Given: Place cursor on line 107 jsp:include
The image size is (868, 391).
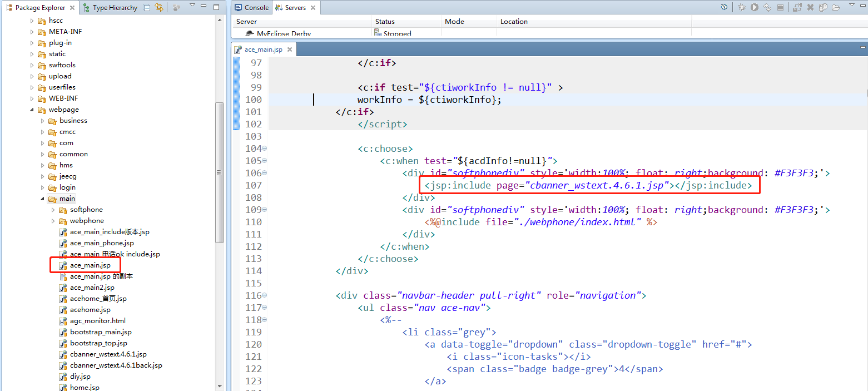Looking at the screenshot, I should point(588,185).
